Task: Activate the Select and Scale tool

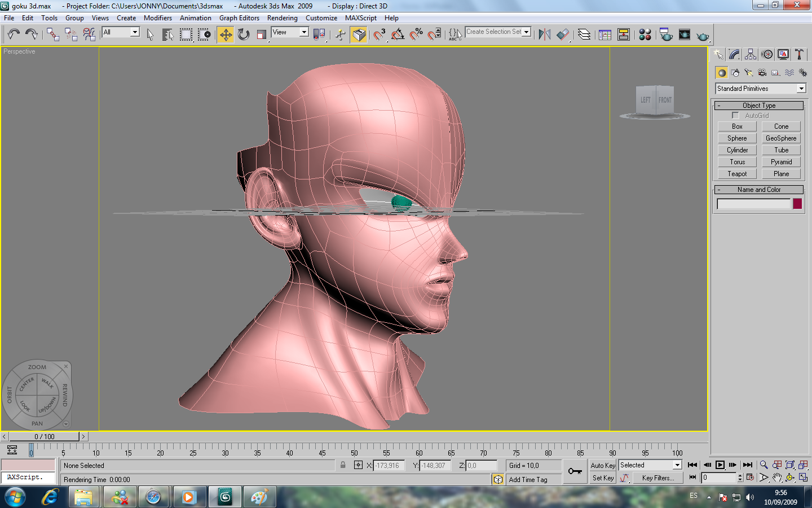Action: [261, 34]
